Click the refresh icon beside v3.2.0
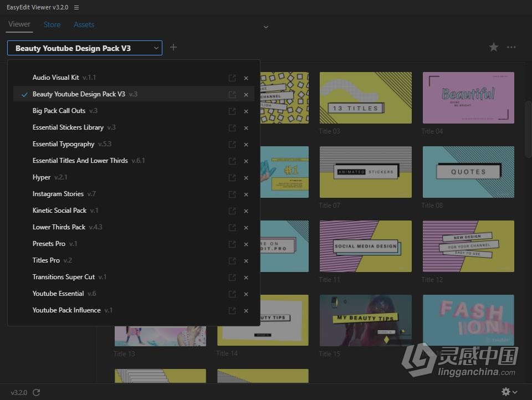532x400 pixels. pos(37,393)
